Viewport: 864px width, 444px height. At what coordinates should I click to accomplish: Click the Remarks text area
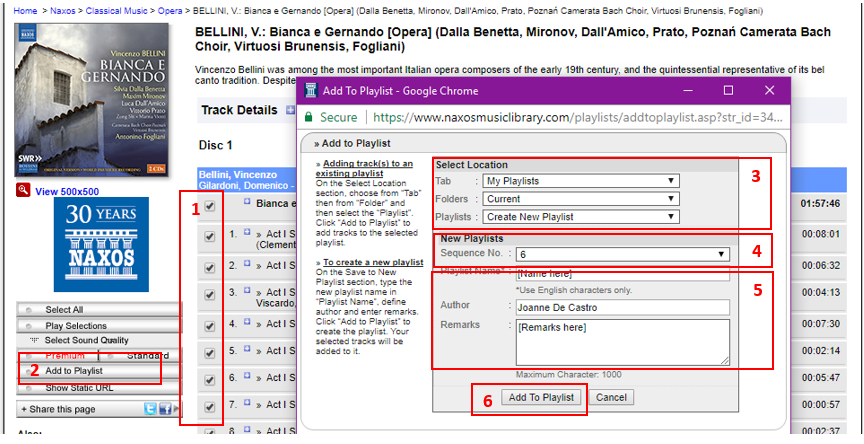(623, 342)
